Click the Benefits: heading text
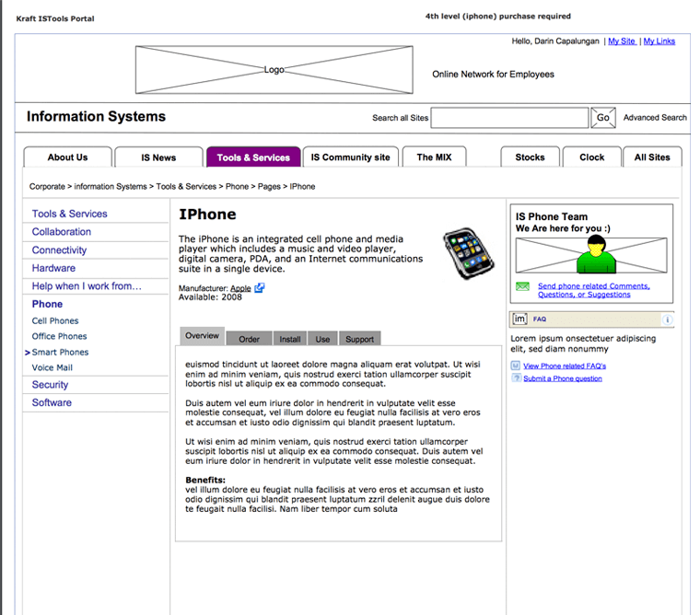 pos(205,481)
